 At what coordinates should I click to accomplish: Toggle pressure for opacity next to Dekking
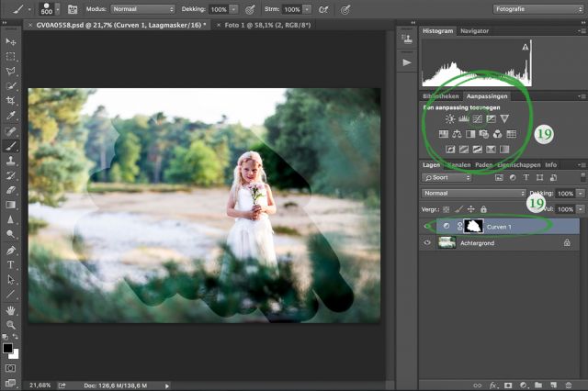point(250,9)
